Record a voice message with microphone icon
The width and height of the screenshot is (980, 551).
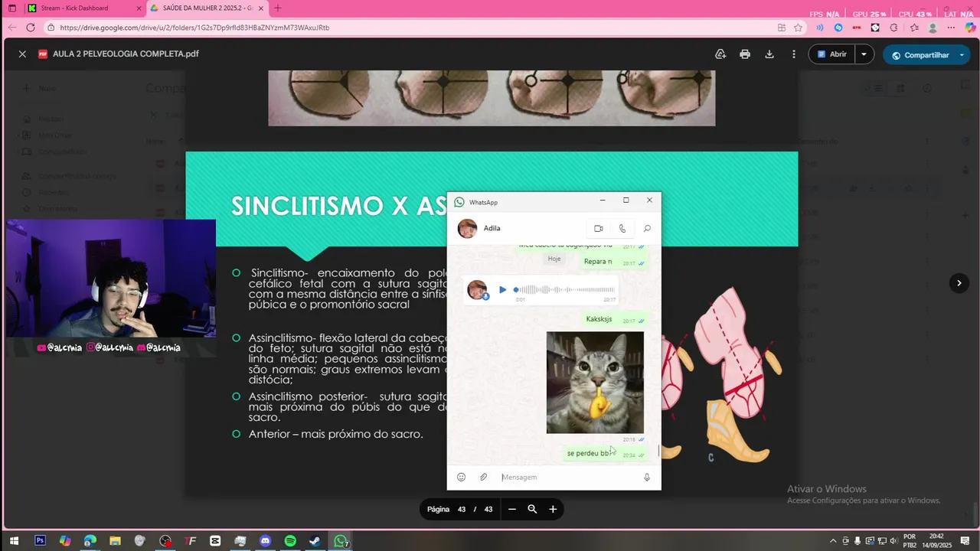(x=646, y=477)
